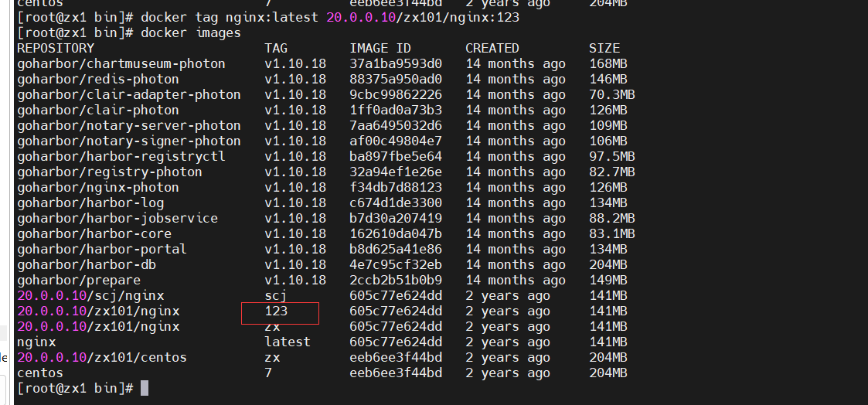Select goharbor/chartmuseum-photon repository name
This screenshot has width=868, height=405.
tap(121, 63)
